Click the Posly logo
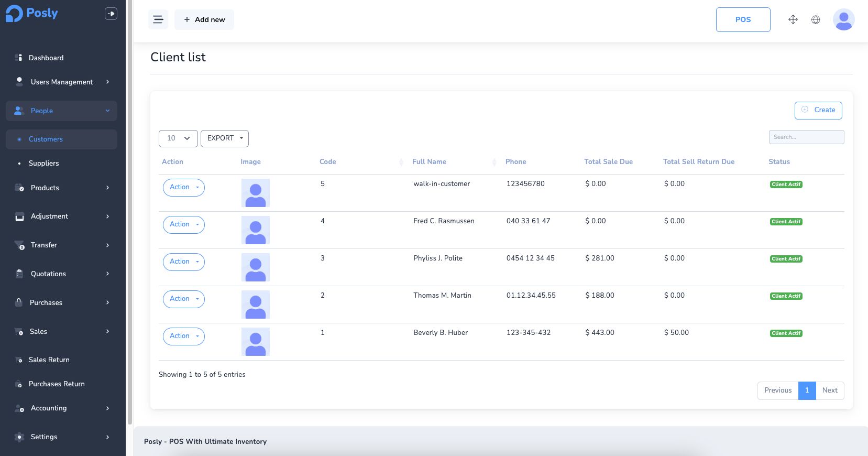The image size is (868, 456). [32, 14]
